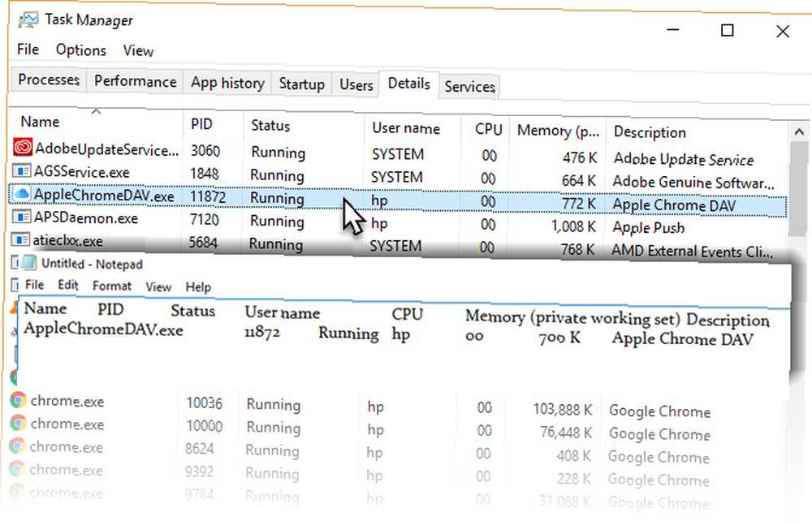Select the AdobeUpdateService process name
Screen dimensions: 812x525
(106, 149)
